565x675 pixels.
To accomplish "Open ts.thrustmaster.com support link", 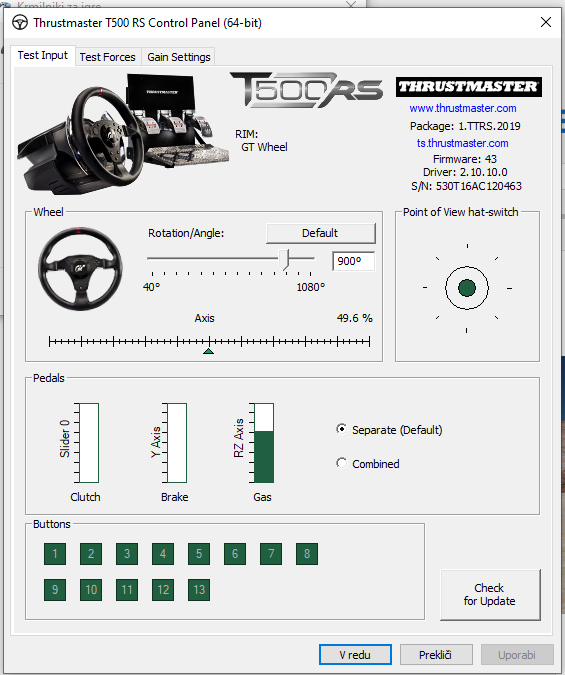I will pos(463,143).
